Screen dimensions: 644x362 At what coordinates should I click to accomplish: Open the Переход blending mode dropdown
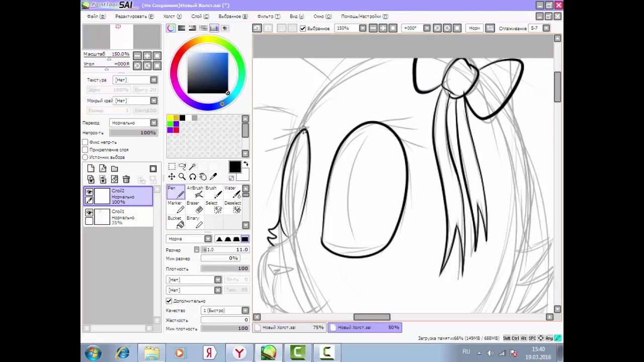134,123
